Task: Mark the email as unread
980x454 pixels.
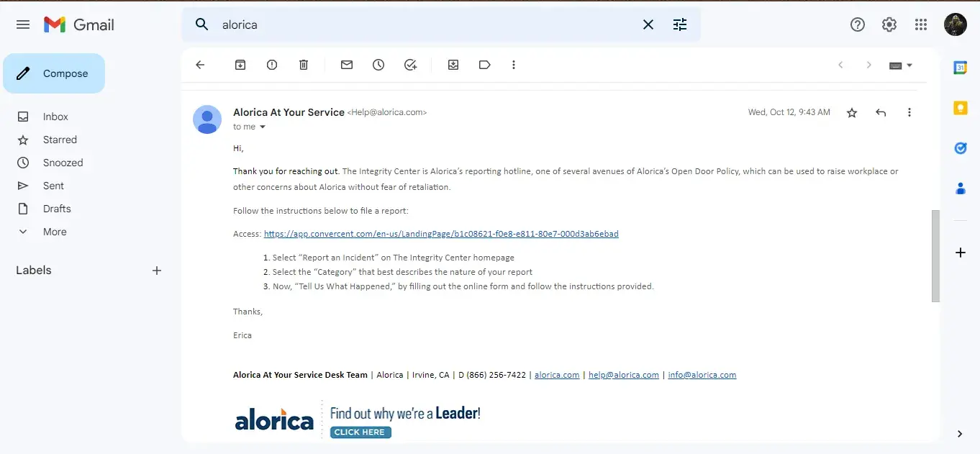Action: tap(347, 65)
